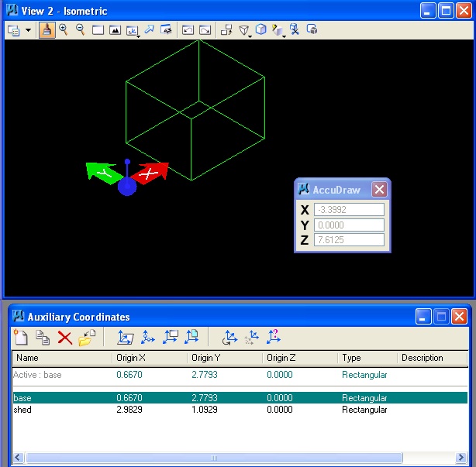Click the X field in AccuDraw
476x467 pixels.
[349, 210]
